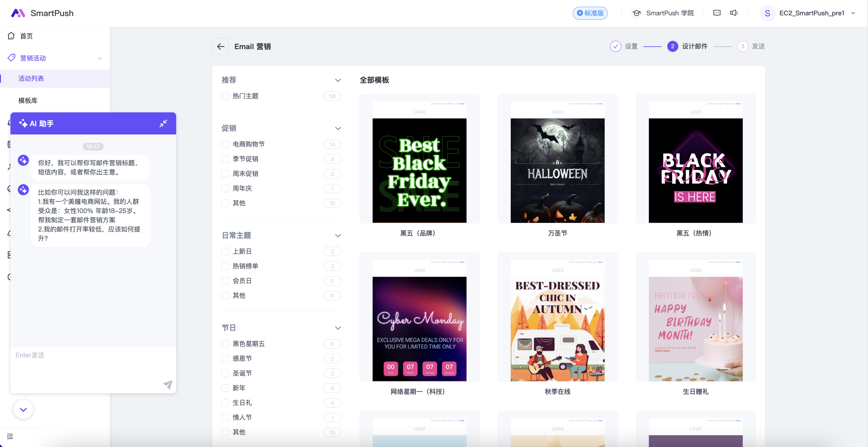
Task: Click the 万圣节 template caption
Action: 557,233
